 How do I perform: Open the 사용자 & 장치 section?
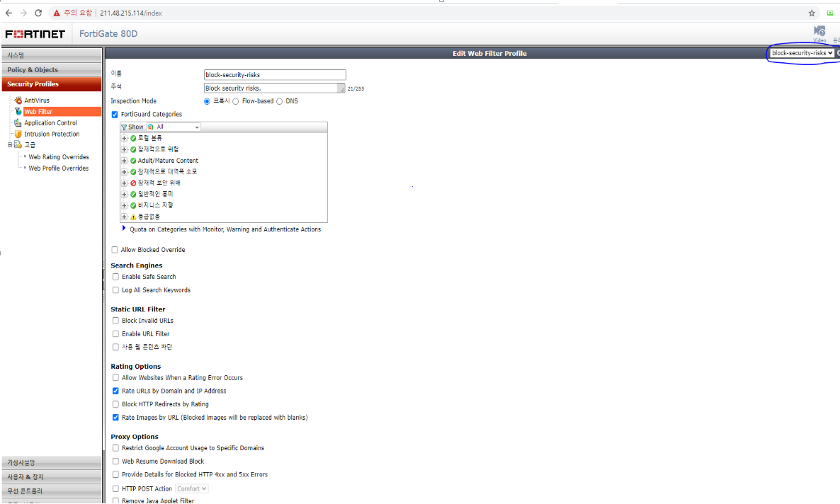coord(52,476)
